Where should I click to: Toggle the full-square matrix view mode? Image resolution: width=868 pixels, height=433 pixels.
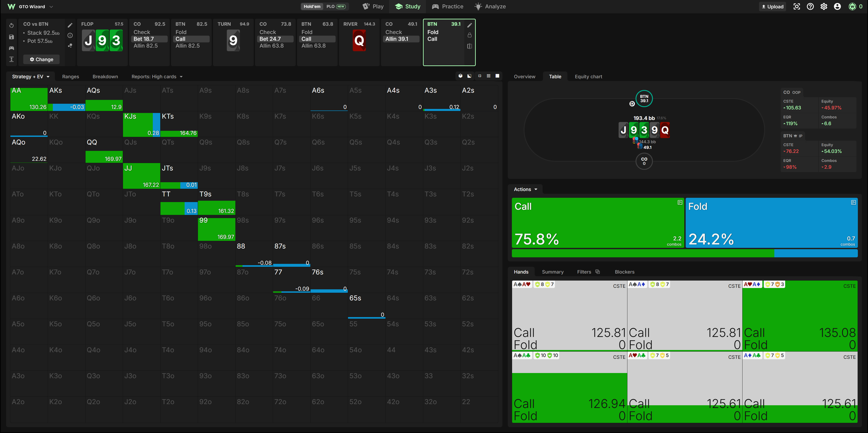pos(497,76)
